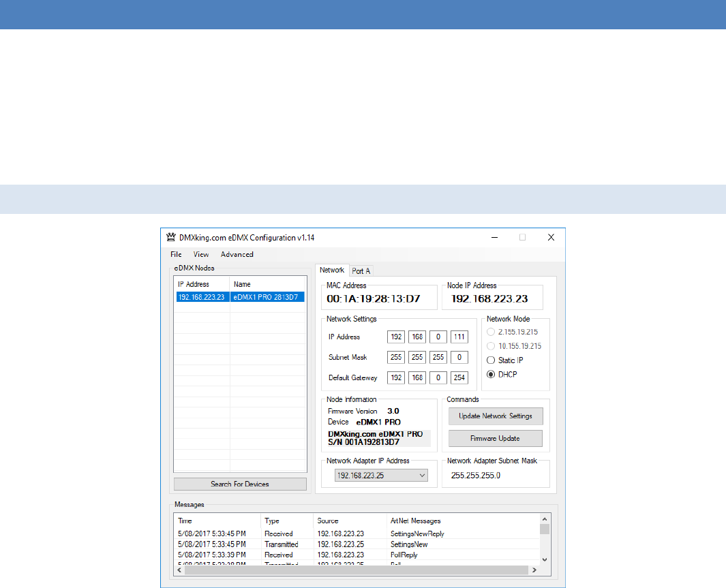
Task: Click the MAC address 00:1A:19:28:13:D7
Action: [373, 299]
